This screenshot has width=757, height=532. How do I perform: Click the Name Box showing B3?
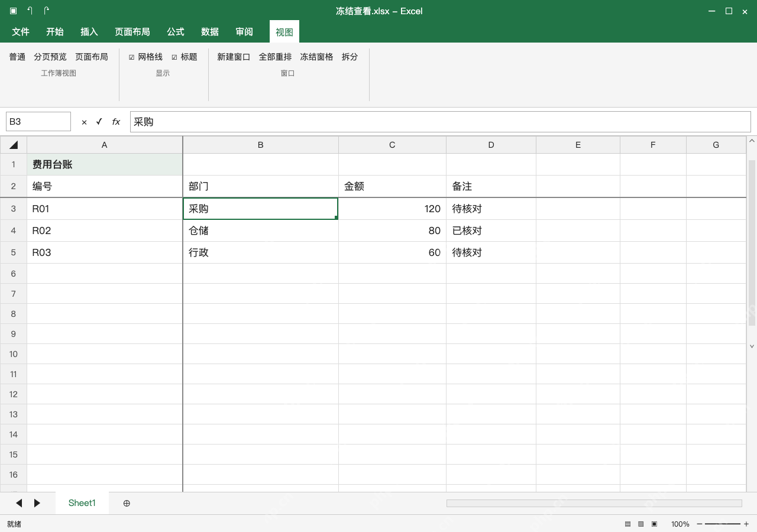click(38, 122)
